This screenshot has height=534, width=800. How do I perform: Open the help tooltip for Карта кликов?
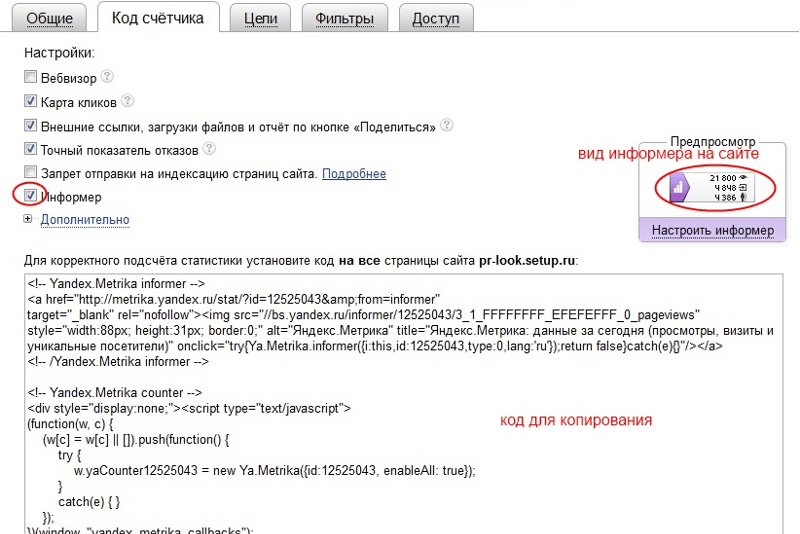tap(127, 102)
